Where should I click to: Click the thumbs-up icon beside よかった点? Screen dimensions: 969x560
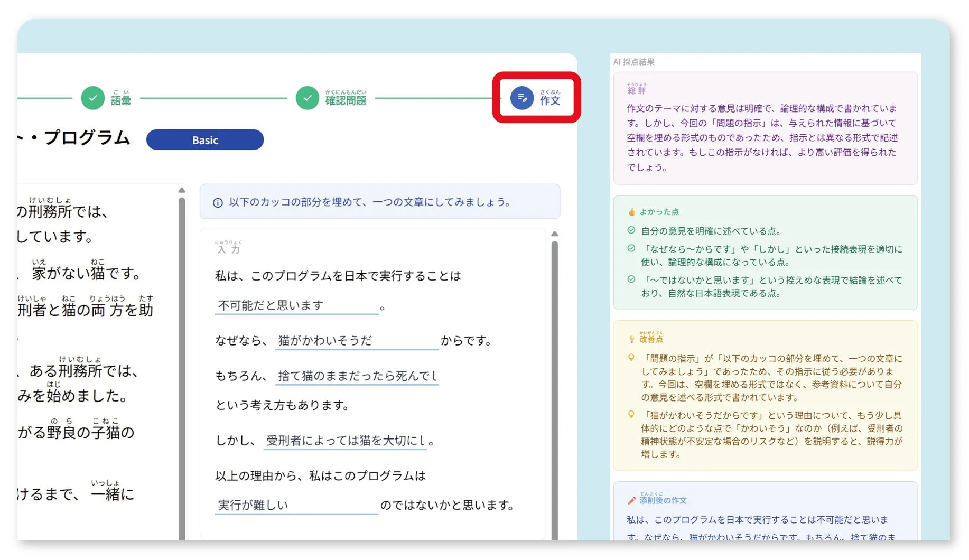(x=631, y=212)
